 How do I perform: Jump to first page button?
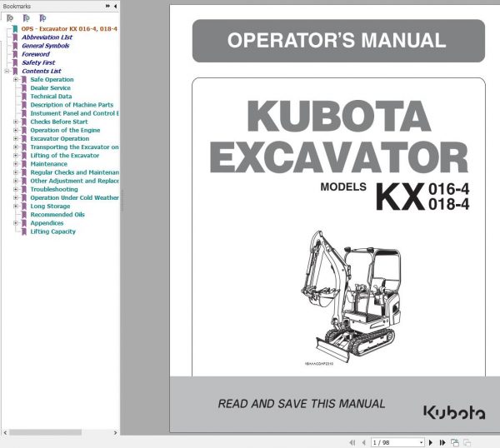(352, 442)
